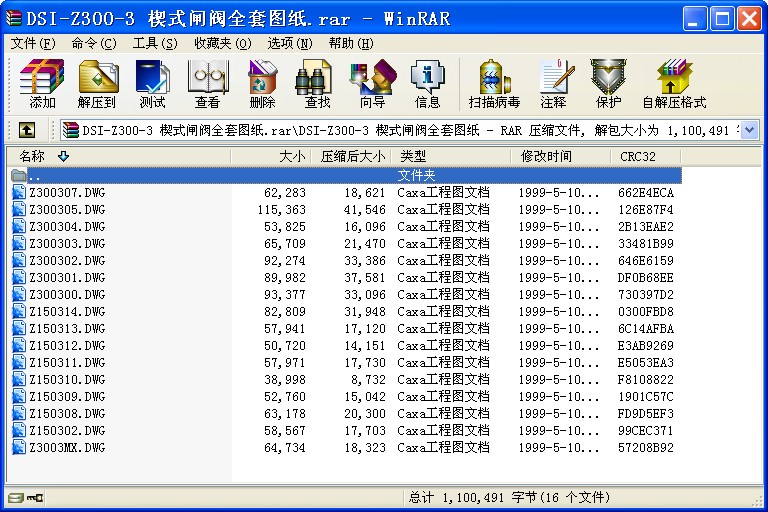
Task: Expand the address bar dropdown arrow
Action: [749, 130]
